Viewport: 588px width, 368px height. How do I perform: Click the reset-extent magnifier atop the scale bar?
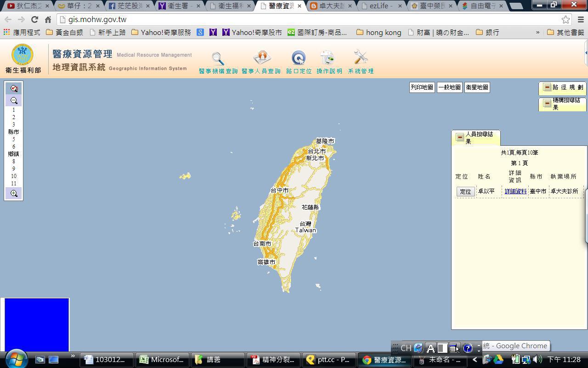coord(14,89)
